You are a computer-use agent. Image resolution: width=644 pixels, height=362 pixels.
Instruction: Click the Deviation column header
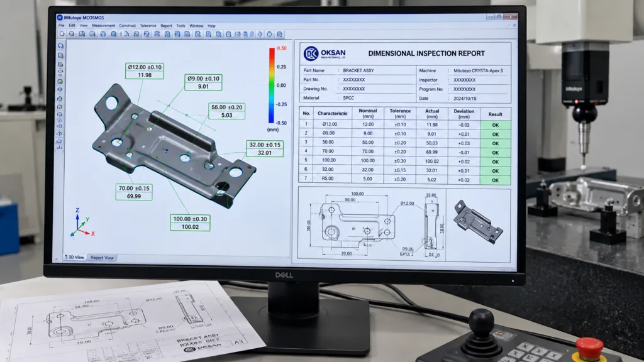point(464,114)
